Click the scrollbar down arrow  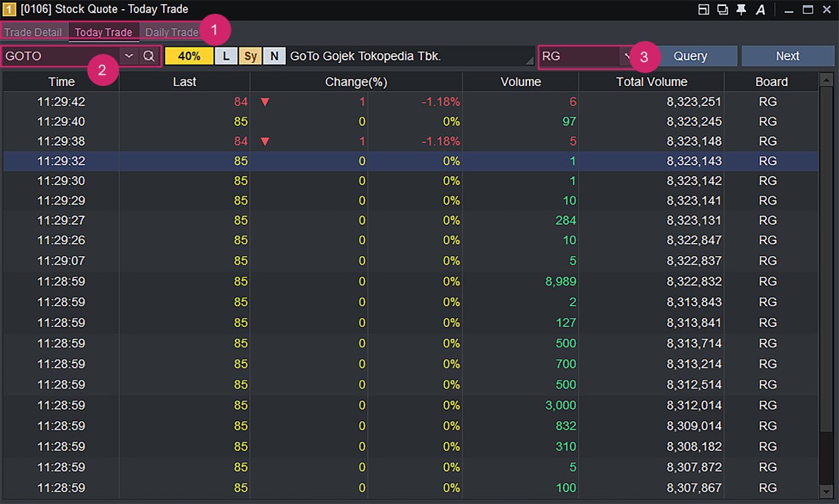point(827,492)
